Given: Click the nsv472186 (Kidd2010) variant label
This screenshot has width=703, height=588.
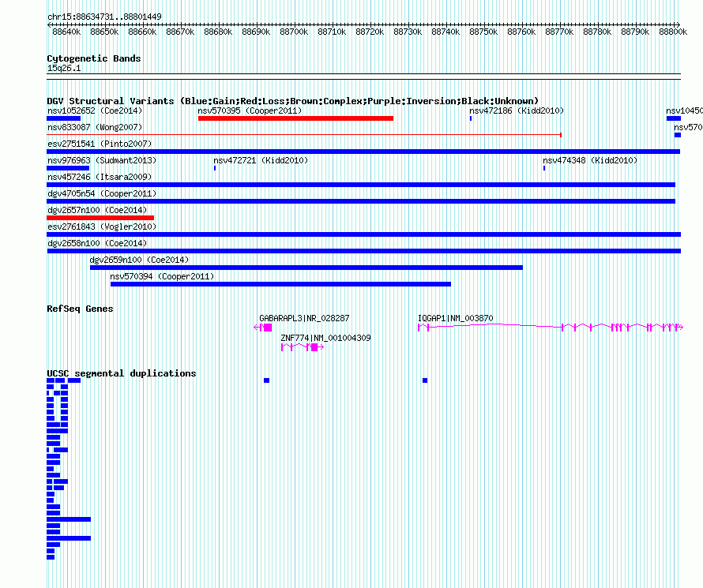Looking at the screenshot, I should [517, 110].
